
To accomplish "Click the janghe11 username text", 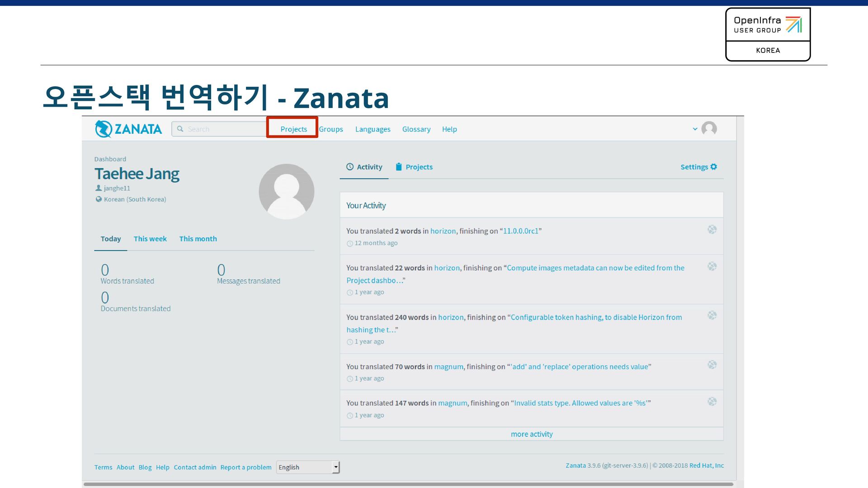I will point(117,188).
